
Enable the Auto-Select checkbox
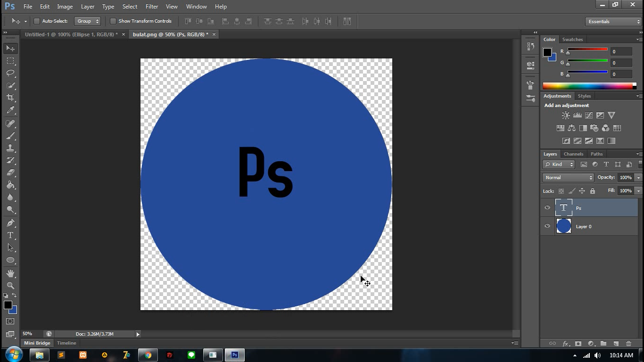(37, 21)
